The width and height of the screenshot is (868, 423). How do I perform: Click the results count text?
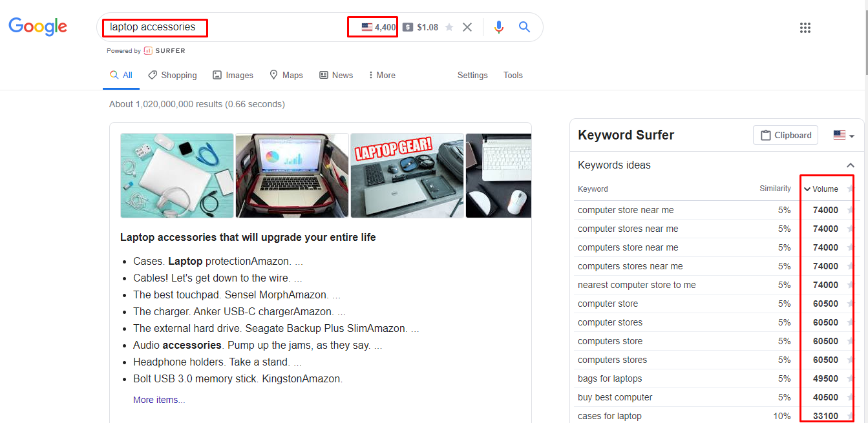pos(197,104)
